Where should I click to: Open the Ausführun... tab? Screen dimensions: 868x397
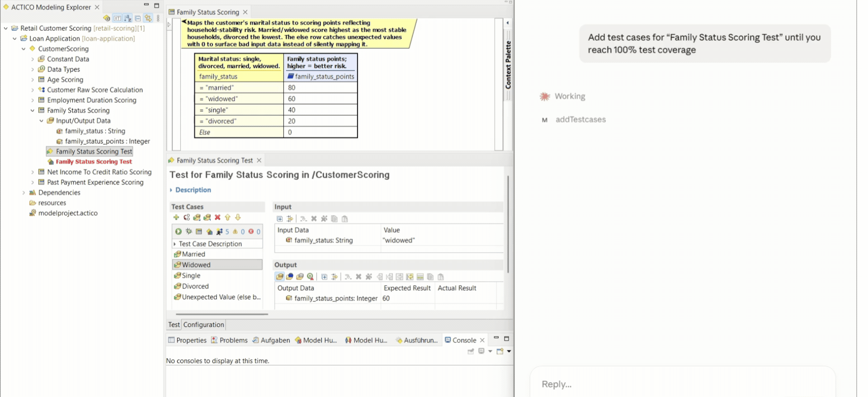[417, 340]
